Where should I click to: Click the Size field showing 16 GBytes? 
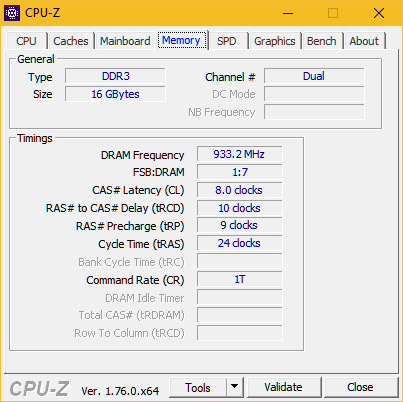115,94
